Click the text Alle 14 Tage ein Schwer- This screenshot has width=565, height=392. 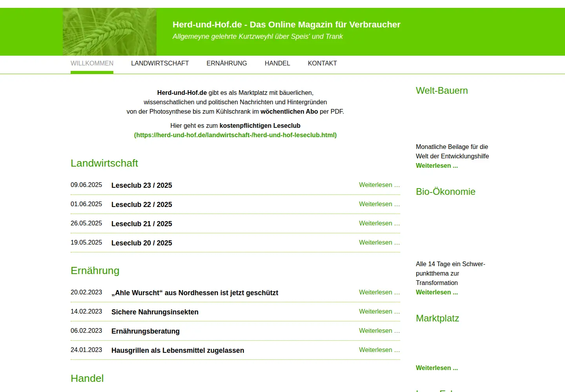click(450, 264)
